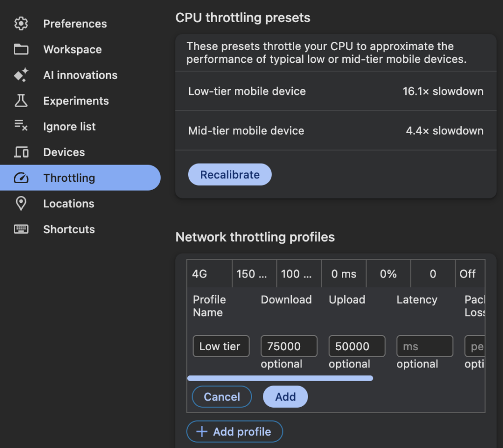The width and height of the screenshot is (503, 448).
Task: Click the Add profile button
Action: pos(235,432)
